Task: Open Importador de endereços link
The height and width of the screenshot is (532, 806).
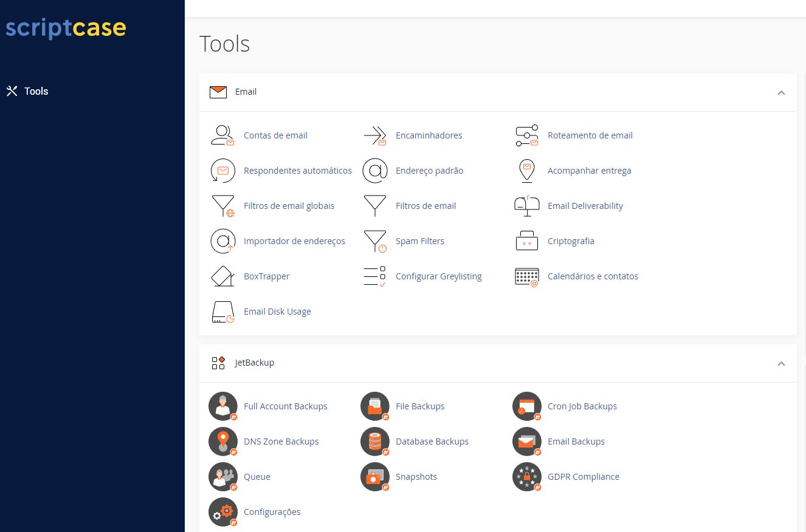Action: tap(294, 241)
